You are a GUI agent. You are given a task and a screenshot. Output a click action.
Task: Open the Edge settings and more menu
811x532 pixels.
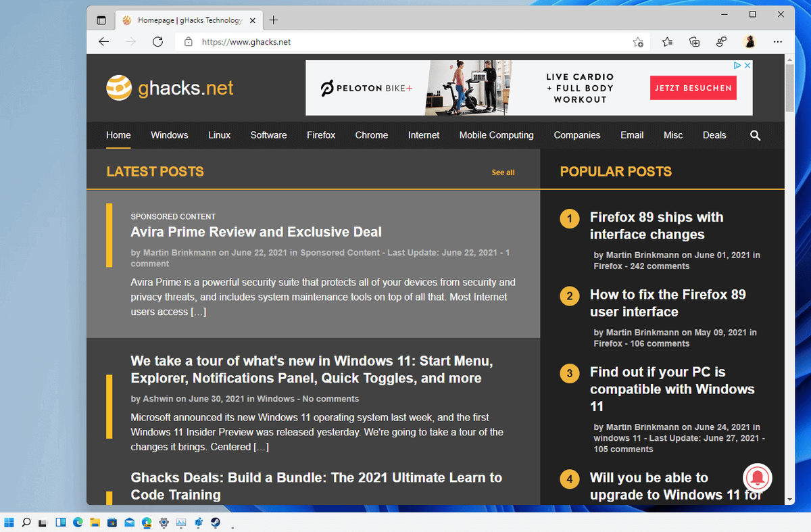(x=778, y=42)
